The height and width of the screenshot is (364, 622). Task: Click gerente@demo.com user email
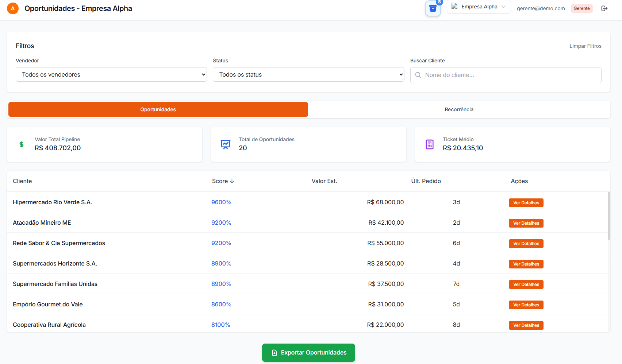tap(541, 8)
